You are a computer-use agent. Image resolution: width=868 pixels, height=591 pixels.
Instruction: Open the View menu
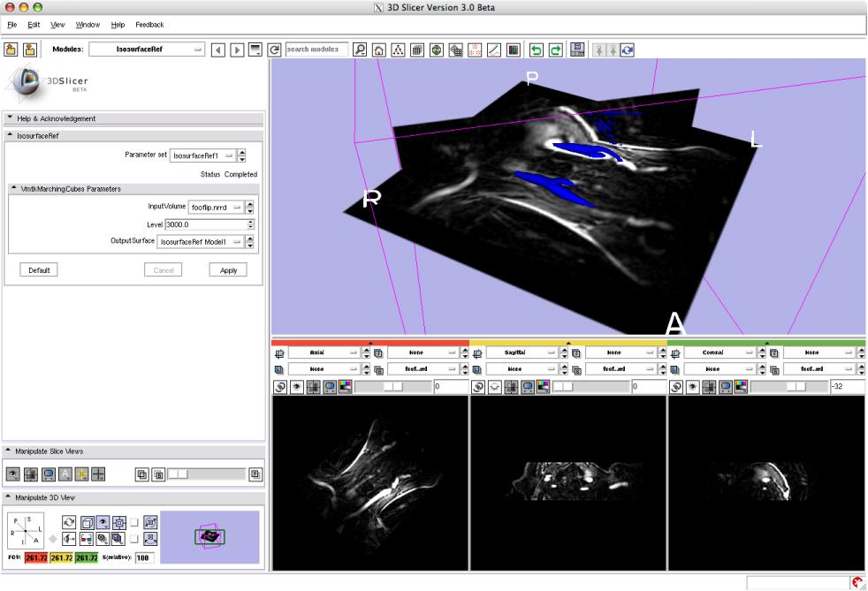57,25
